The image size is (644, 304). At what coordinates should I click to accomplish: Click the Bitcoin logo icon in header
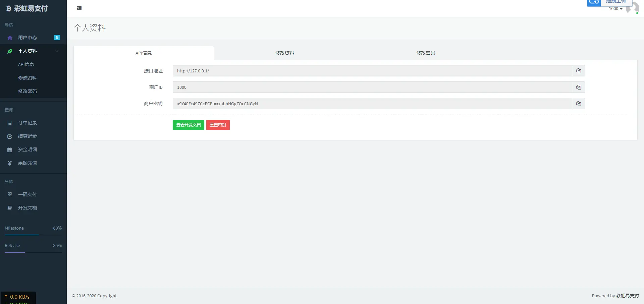click(x=9, y=9)
